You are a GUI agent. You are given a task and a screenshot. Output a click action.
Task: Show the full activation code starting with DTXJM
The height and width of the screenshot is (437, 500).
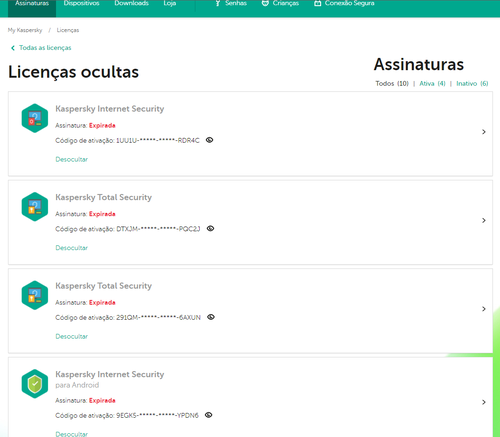(x=210, y=228)
